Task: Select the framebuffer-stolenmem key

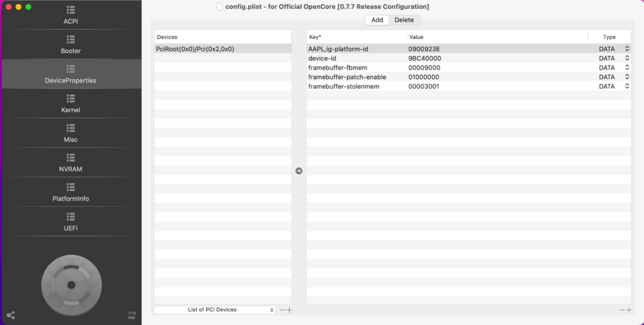Action: pyautogui.click(x=344, y=87)
